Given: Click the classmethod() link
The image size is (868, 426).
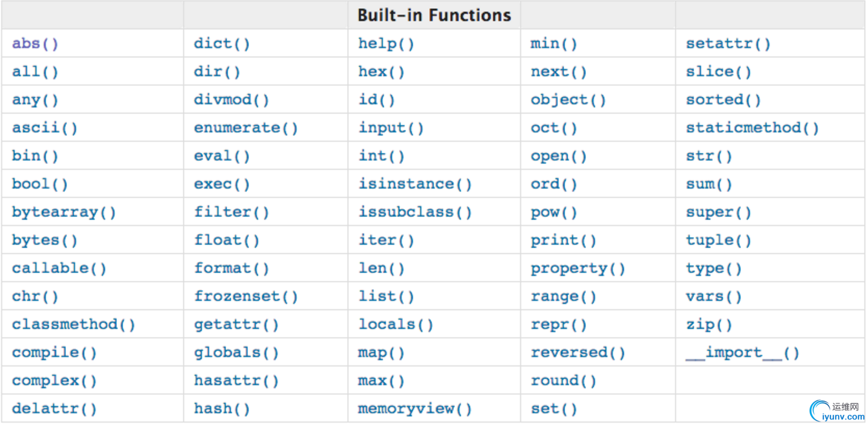Looking at the screenshot, I should coord(74,325).
